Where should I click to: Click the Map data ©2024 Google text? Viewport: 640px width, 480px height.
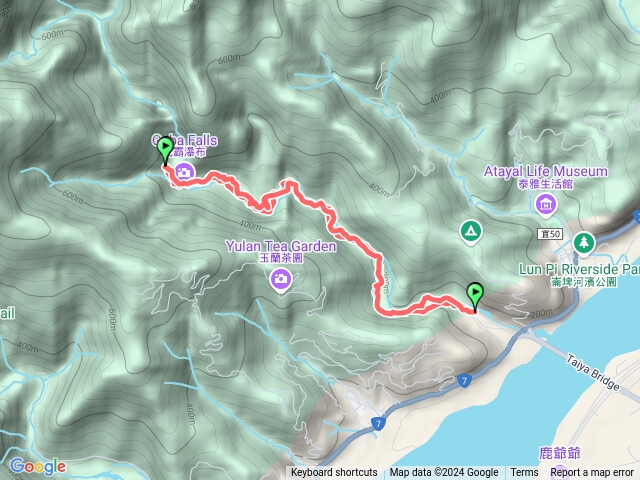tap(444, 473)
